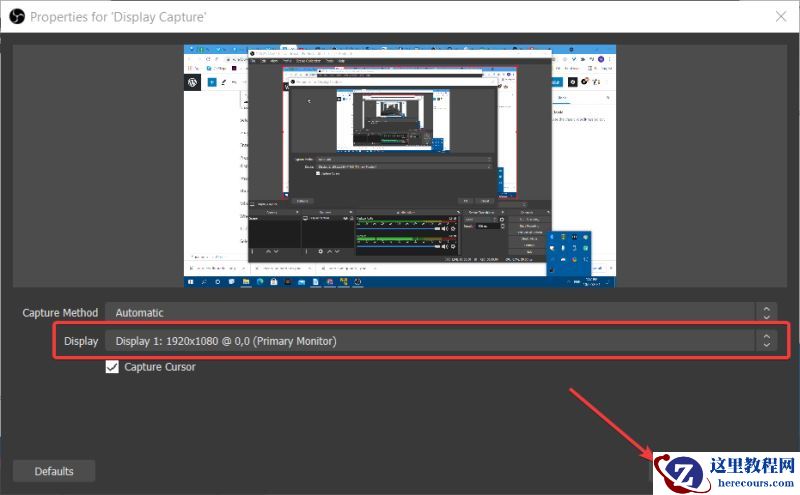Click the OBS logo in title bar

(17, 17)
